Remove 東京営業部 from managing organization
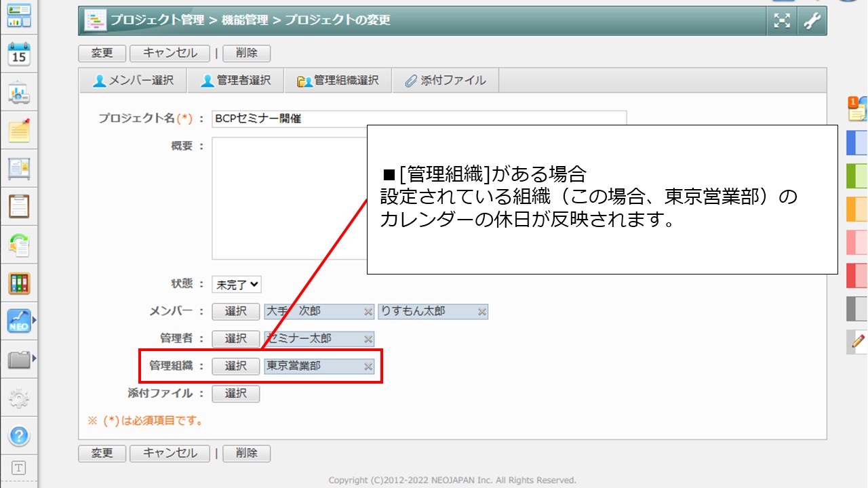This screenshot has height=488, width=868. (368, 367)
